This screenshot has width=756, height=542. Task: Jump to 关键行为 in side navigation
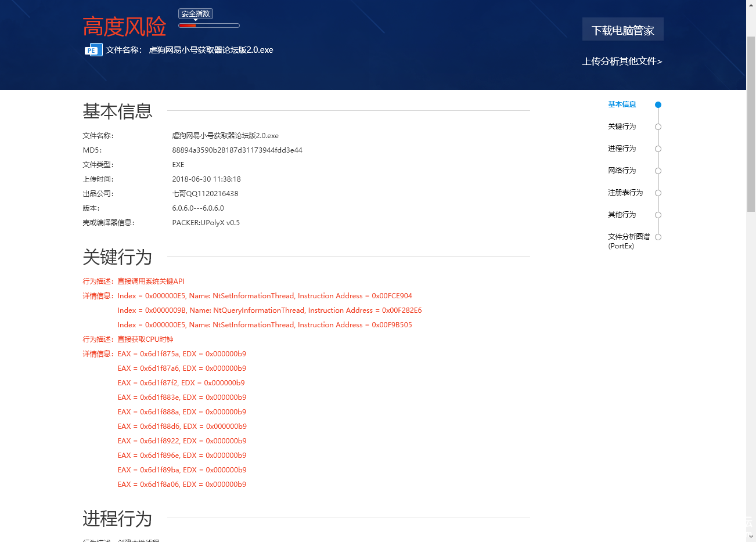point(622,127)
